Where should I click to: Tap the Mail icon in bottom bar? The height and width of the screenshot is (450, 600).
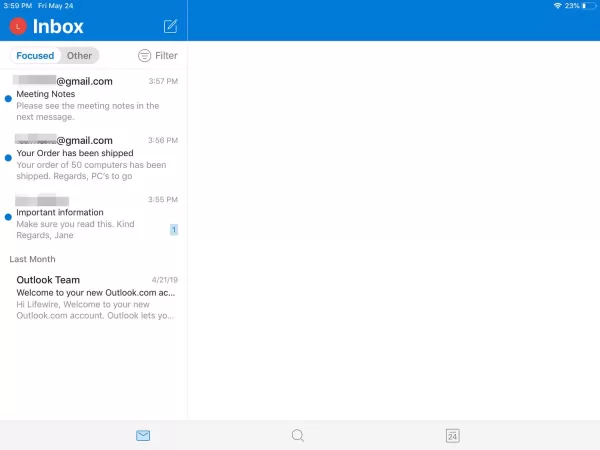click(x=143, y=436)
